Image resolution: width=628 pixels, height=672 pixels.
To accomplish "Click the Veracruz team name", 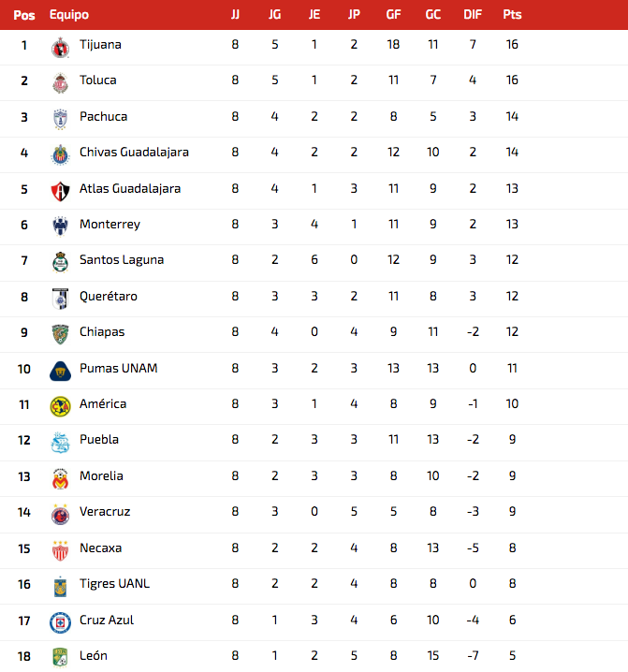I will click(105, 511).
